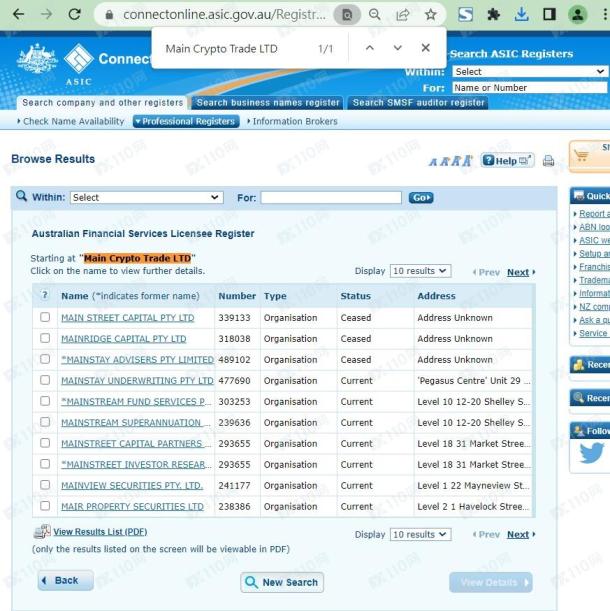
Task: Switch to Search company and other registers tab
Action: pyautogui.click(x=103, y=102)
